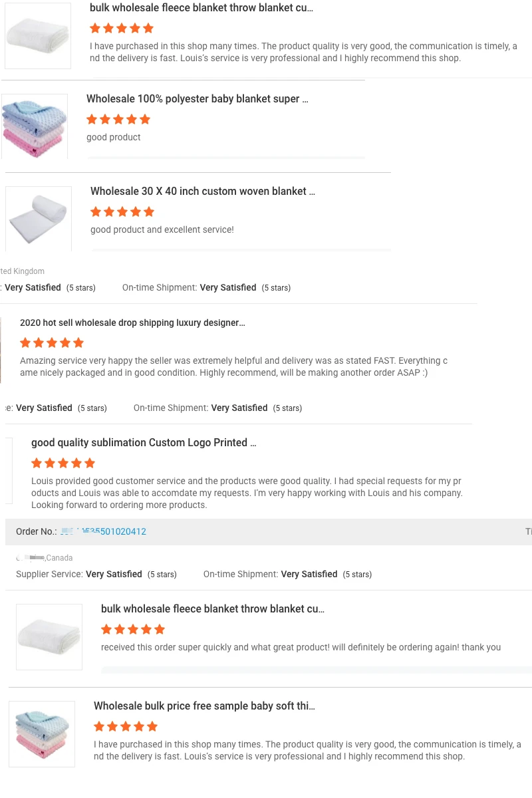
Task: Select the star rating above "received this order" review
Action: point(133,630)
